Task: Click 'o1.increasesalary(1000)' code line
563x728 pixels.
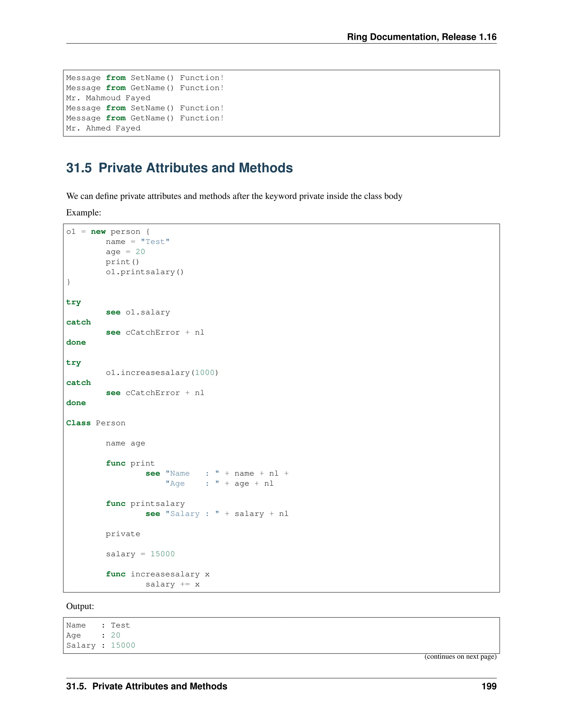Action: 162,373
